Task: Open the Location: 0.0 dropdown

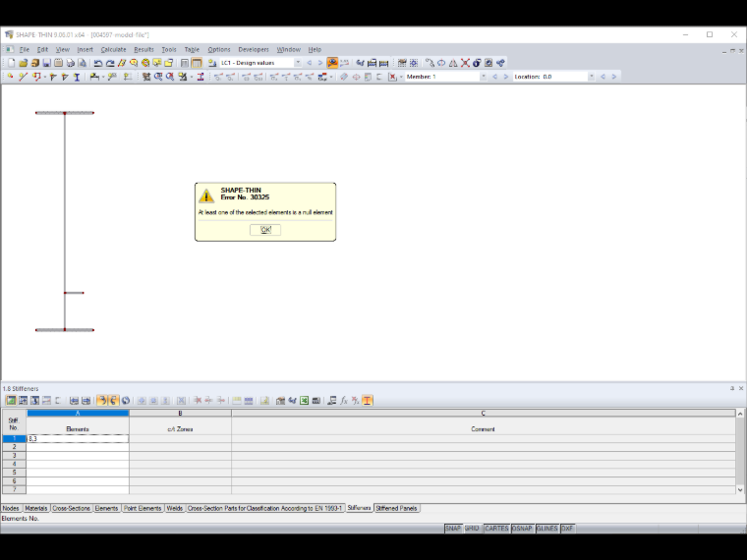Action: tap(592, 77)
